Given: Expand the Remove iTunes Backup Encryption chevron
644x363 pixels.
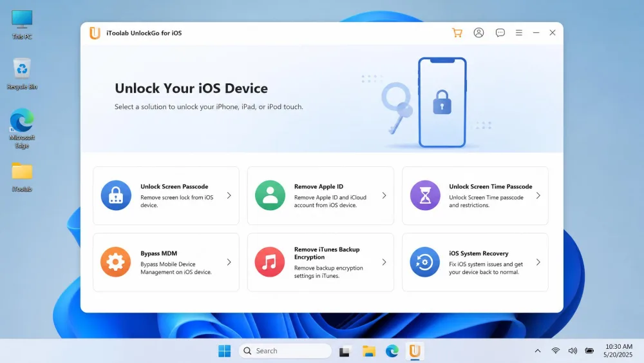Looking at the screenshot, I should pyautogui.click(x=384, y=262).
